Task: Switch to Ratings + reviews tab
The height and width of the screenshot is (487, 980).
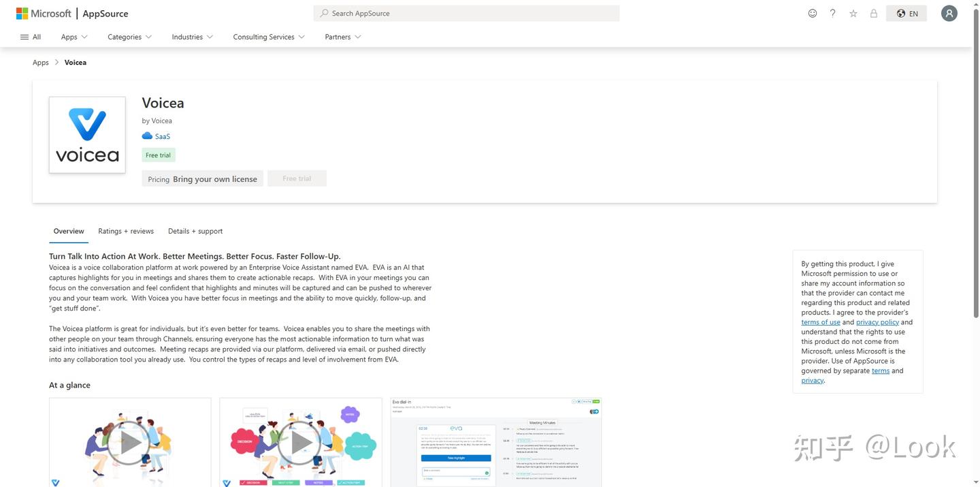Action: coord(126,232)
